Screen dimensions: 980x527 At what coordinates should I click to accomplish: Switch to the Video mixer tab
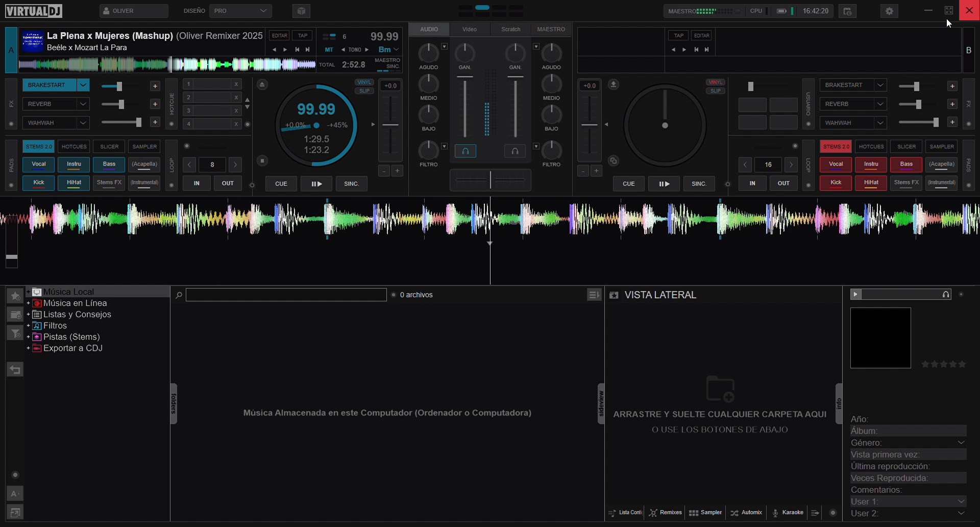[470, 29]
